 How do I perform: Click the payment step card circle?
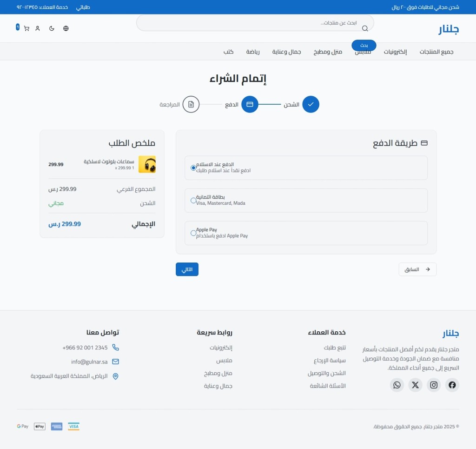pyautogui.click(x=250, y=104)
